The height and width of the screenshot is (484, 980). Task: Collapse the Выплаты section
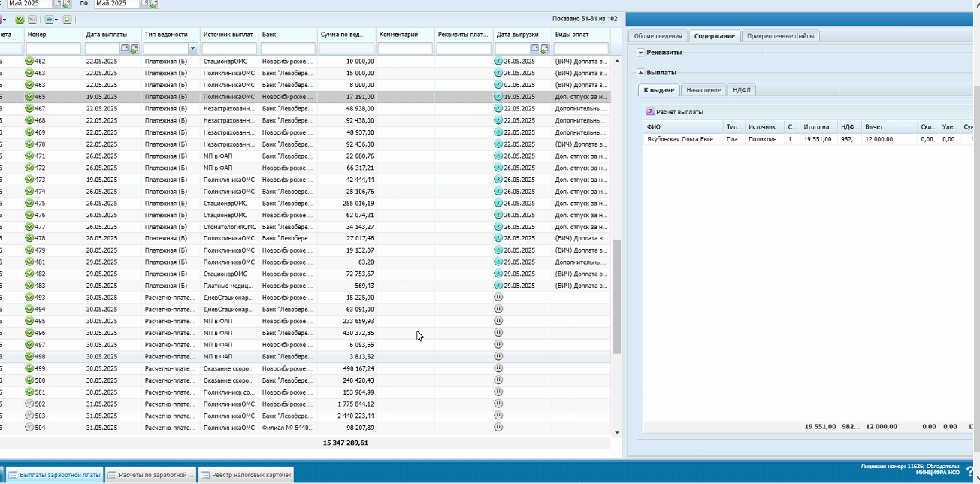(641, 73)
